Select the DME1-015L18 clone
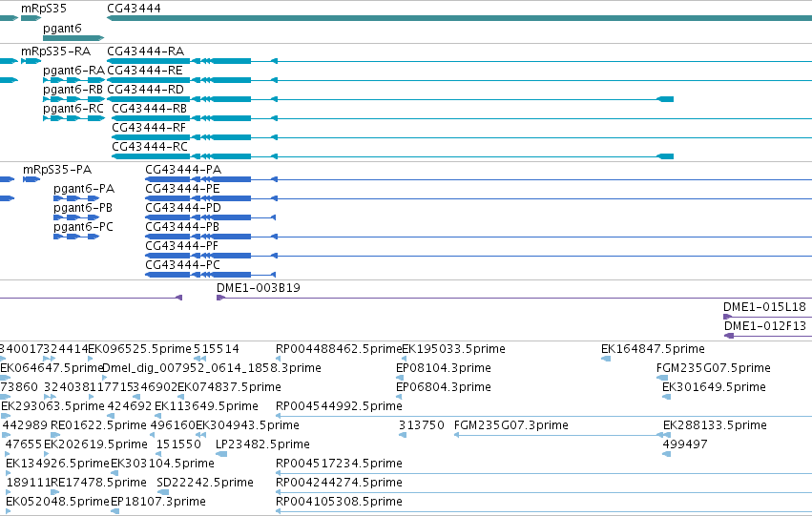Image resolution: width=812 pixels, height=516 pixels. coord(764,307)
